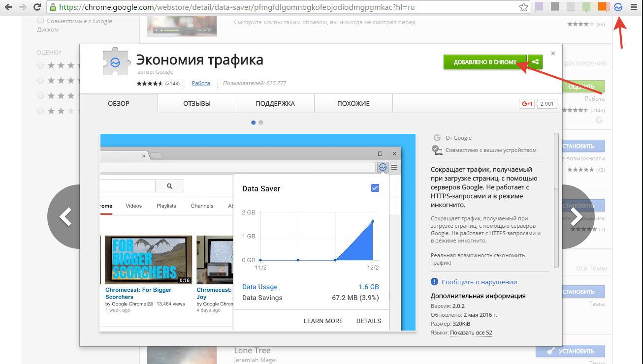Select the two-star rating filter radio
Viewport: 643px width, 364px height.
[x=40, y=111]
